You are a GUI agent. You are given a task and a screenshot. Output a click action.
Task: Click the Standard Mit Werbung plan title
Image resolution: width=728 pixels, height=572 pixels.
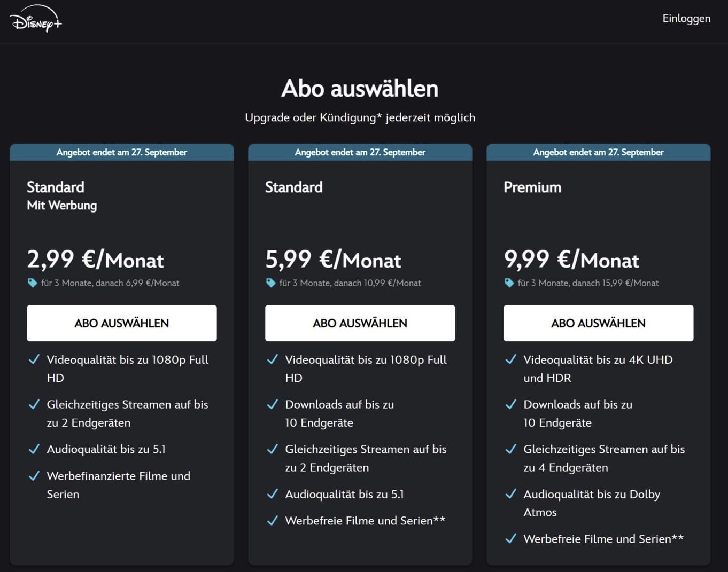coord(62,196)
